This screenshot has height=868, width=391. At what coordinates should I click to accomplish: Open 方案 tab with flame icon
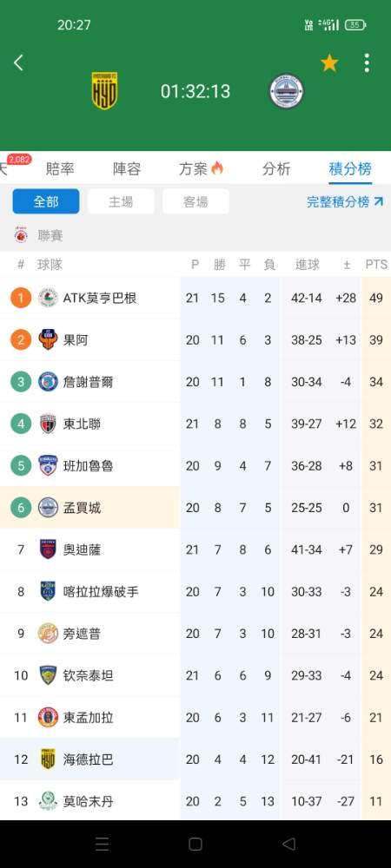point(201,169)
